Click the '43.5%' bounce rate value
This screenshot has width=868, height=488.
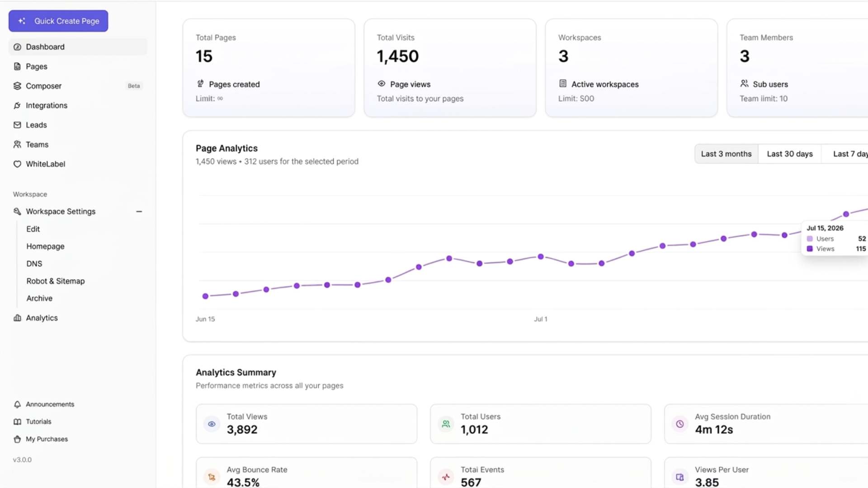point(243,482)
